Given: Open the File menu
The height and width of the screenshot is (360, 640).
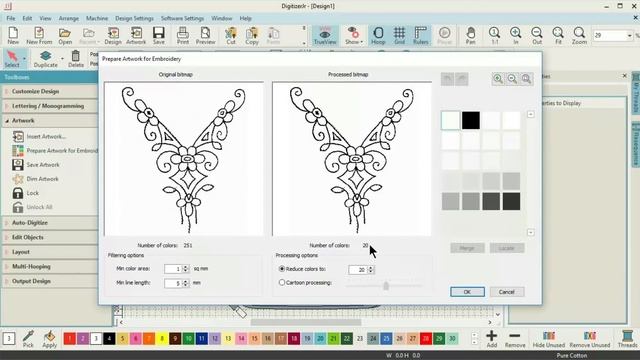Looking at the screenshot, I should (11, 18).
